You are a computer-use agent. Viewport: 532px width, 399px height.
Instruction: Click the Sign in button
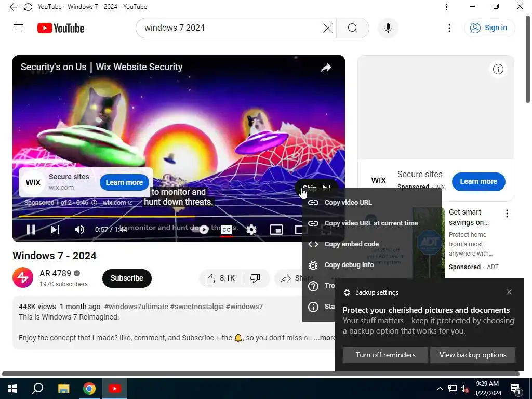[x=489, y=28]
